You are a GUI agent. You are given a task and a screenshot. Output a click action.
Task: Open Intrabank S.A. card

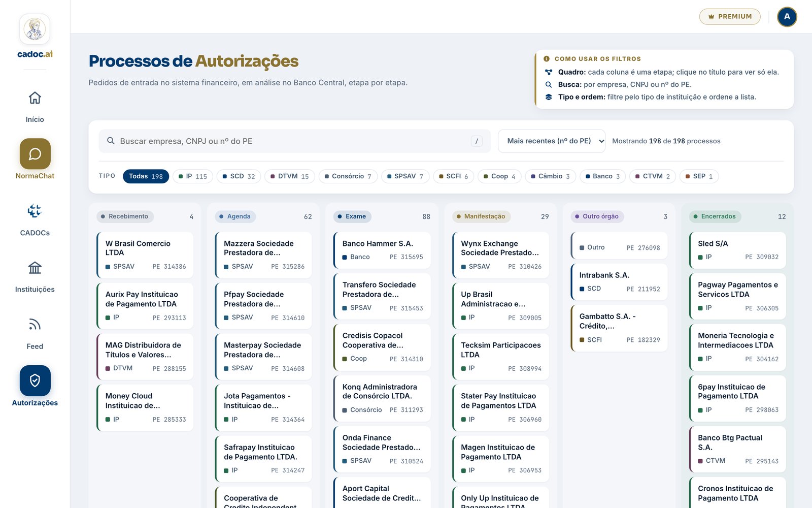(x=619, y=282)
